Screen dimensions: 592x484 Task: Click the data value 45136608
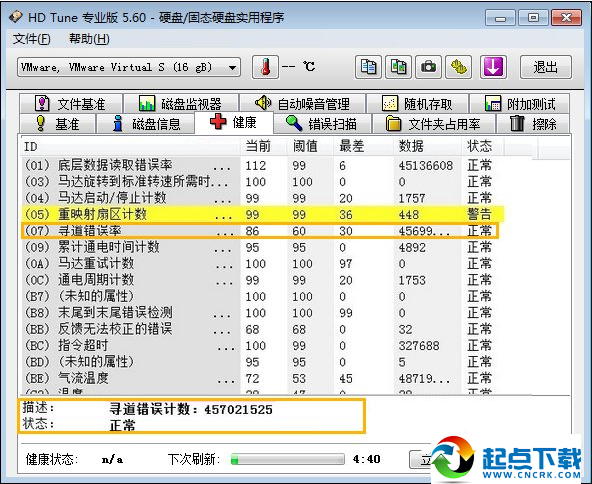pyautogui.click(x=426, y=165)
